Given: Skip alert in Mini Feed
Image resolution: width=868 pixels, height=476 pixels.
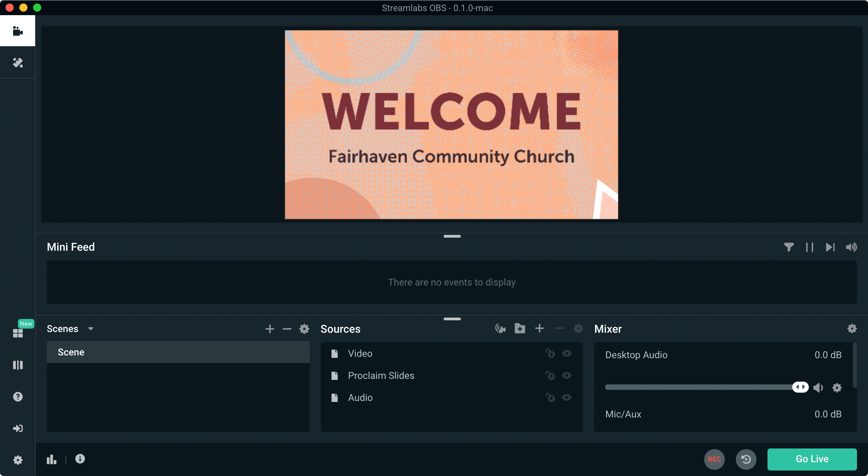Looking at the screenshot, I should (830, 247).
